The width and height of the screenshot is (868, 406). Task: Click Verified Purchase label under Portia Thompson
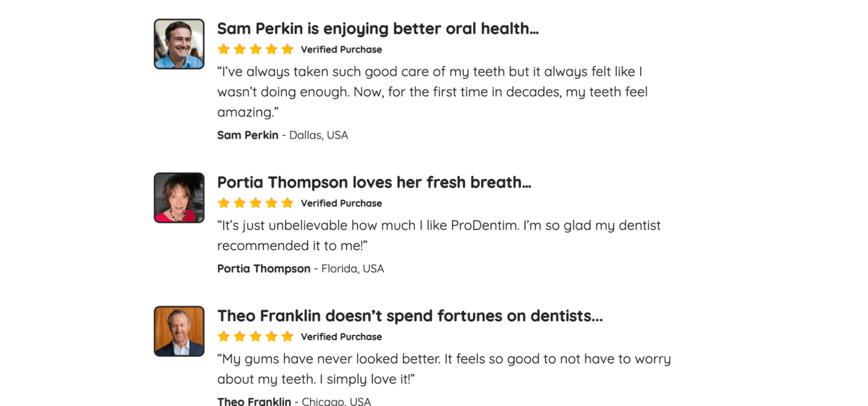(341, 203)
